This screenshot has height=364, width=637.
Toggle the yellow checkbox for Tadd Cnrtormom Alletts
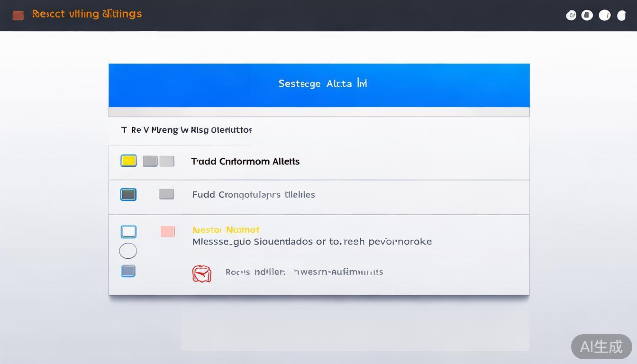129,161
